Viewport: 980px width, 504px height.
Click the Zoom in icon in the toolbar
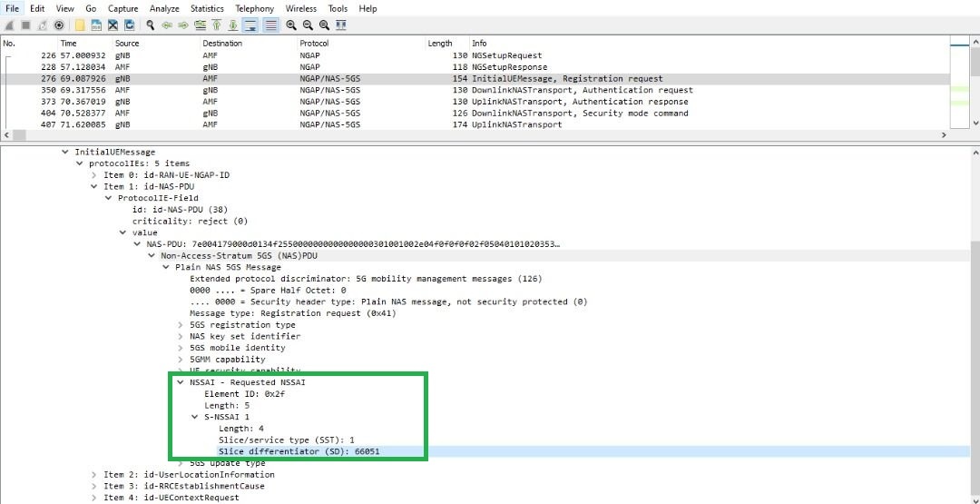[291, 25]
